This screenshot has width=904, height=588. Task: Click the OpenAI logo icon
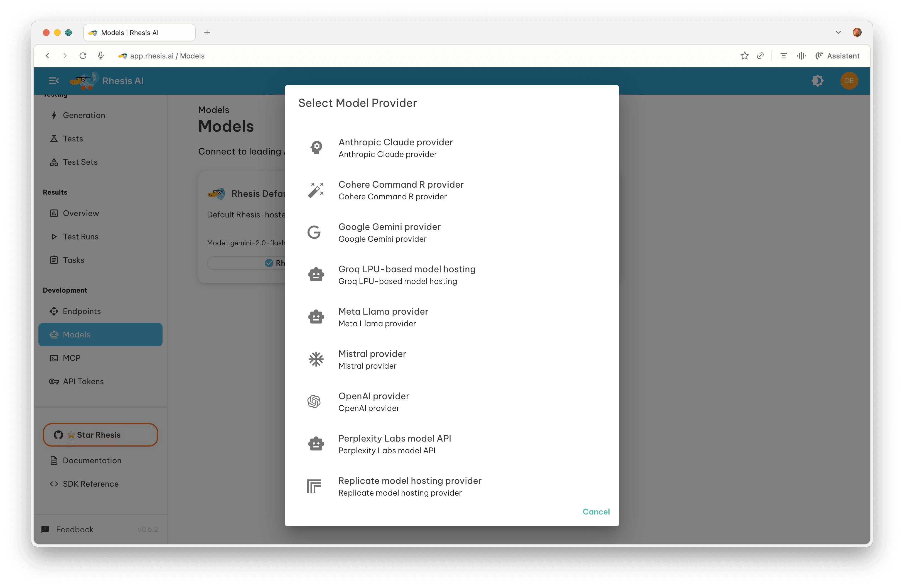[314, 401]
